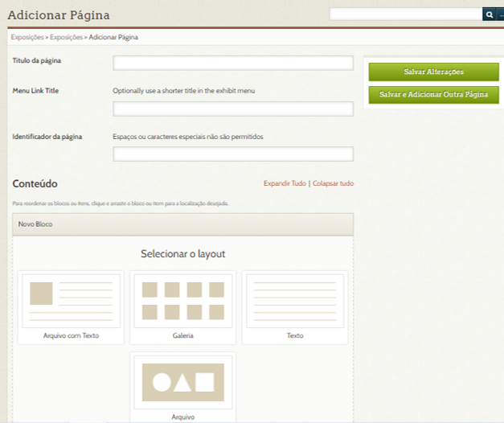The width and height of the screenshot is (504, 423).
Task: Open the second Exposições breadcrumb link
Action: (66, 38)
